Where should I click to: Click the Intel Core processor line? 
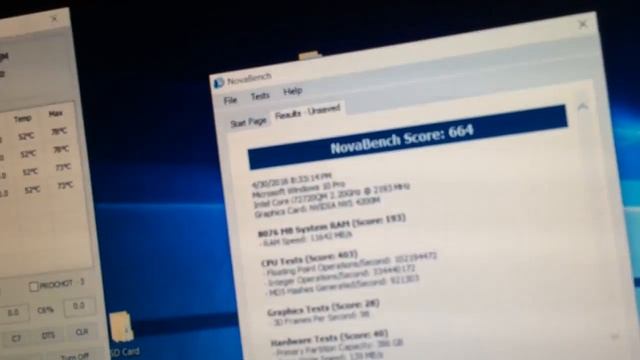[x=331, y=196]
